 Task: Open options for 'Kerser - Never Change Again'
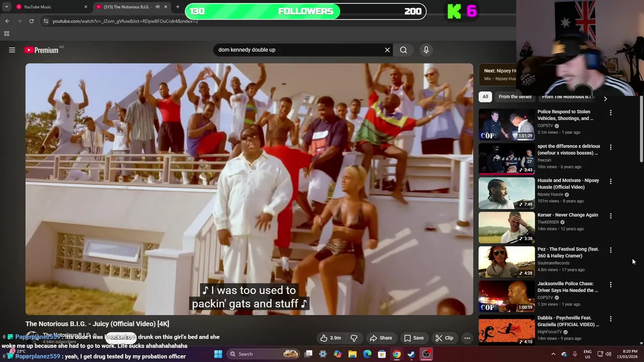(611, 216)
